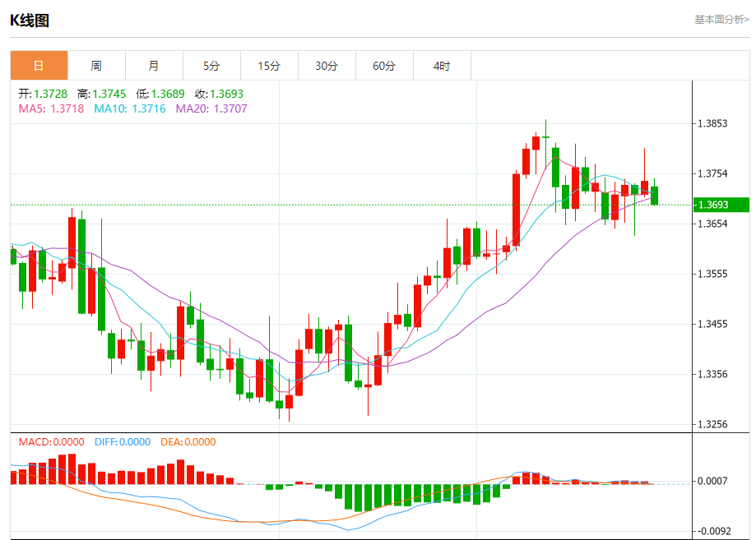The width and height of the screenshot is (756, 540).
Task: Click the 开: 1.3728 open value
Action: pos(43,94)
